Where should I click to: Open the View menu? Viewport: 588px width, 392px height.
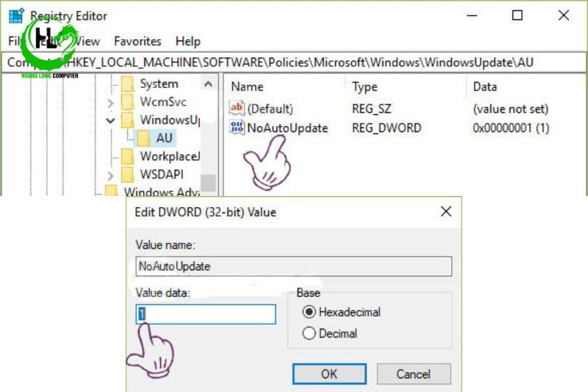point(87,41)
